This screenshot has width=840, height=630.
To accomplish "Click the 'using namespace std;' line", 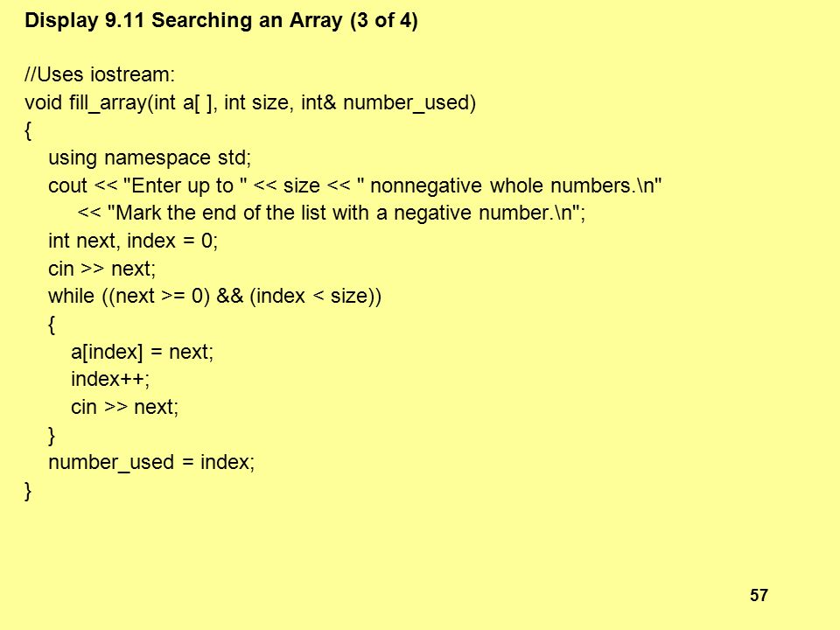I will (x=150, y=158).
